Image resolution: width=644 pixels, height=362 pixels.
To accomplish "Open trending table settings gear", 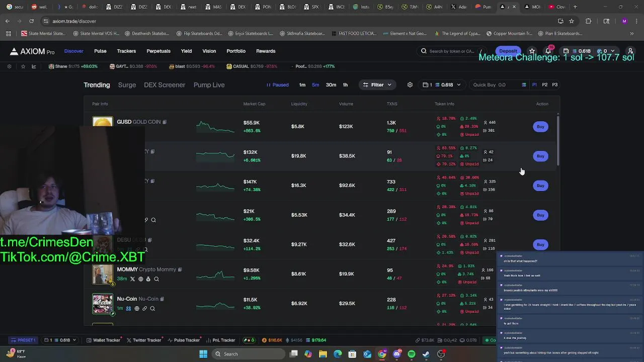I will [x=410, y=85].
